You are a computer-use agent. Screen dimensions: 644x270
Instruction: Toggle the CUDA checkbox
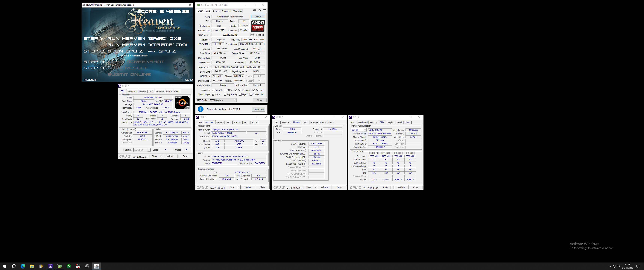point(225,90)
